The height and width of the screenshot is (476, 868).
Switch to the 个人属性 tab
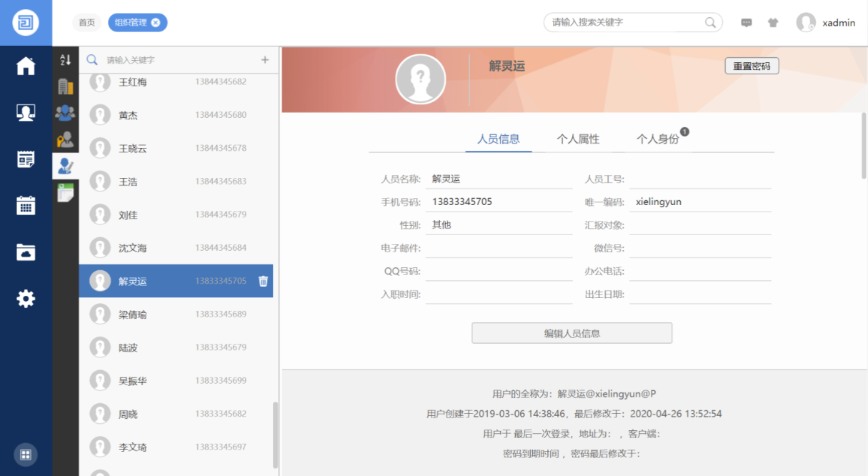[x=578, y=139]
